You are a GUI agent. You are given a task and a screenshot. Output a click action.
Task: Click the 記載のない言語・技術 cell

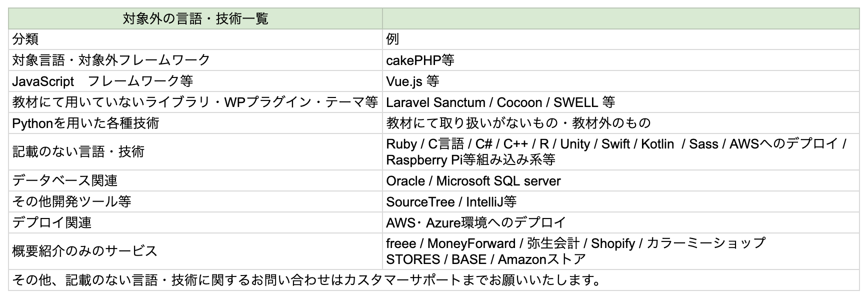click(x=195, y=151)
